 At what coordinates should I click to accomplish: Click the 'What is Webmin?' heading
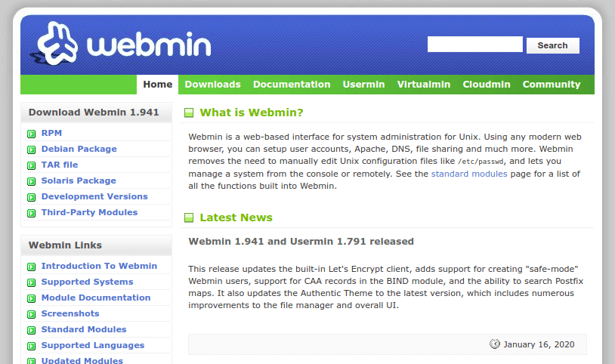click(252, 113)
